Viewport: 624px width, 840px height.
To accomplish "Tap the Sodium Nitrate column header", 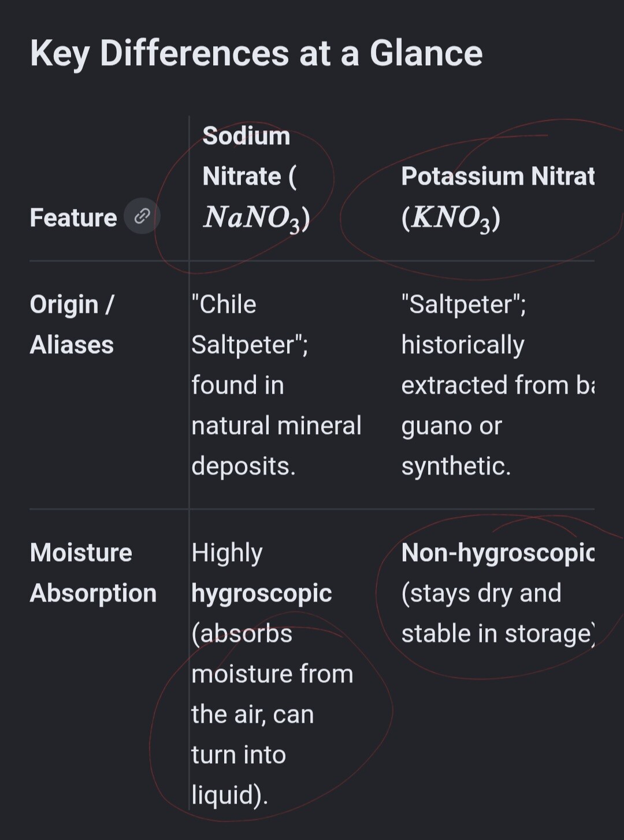I will [257, 177].
